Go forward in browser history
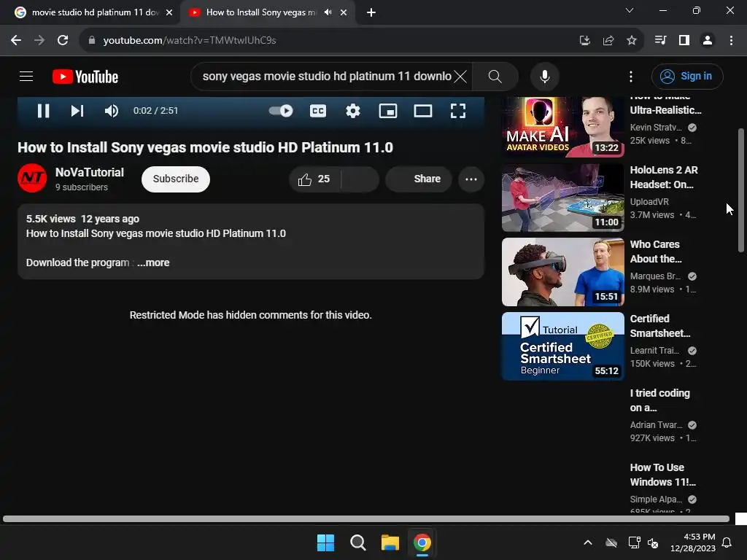747x560 pixels. [39, 41]
